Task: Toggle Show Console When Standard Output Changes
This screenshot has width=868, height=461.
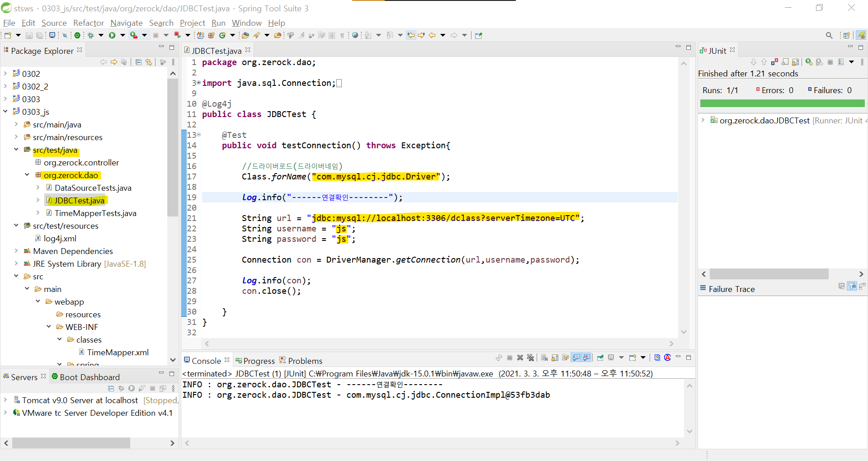Action: (576, 358)
